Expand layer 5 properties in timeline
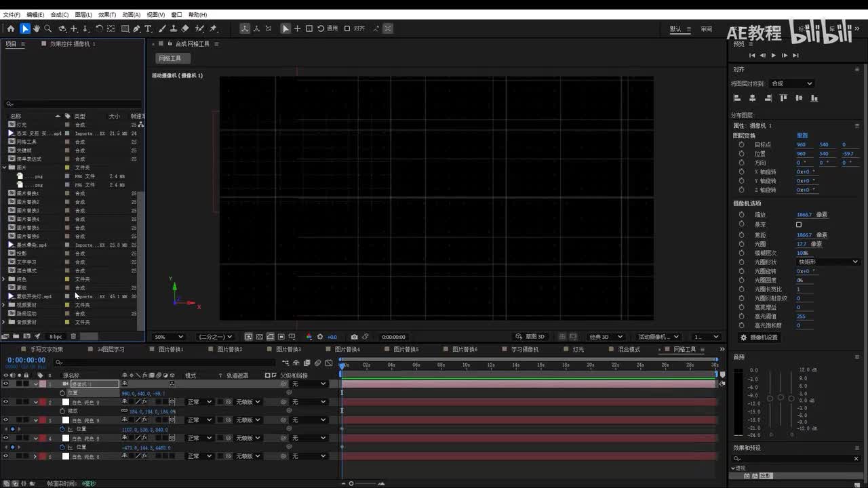The image size is (868, 488). tap(35, 456)
